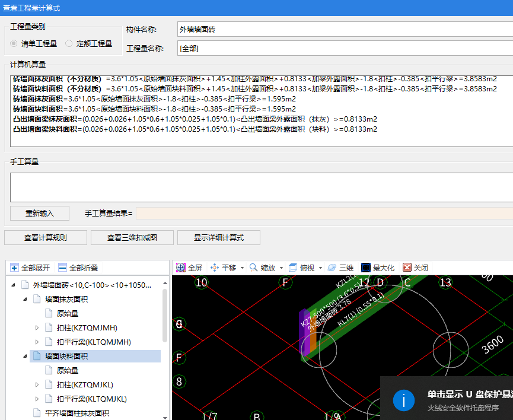Click the 工程量名称 input field
This screenshot has width=513, height=420.
coord(345,48)
